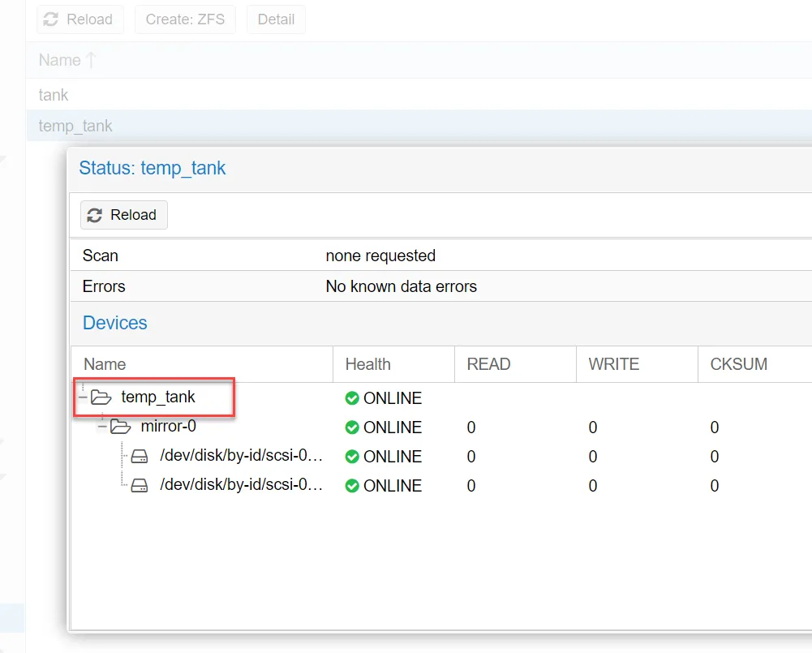Click the temp_tank folder icon

[x=101, y=397]
